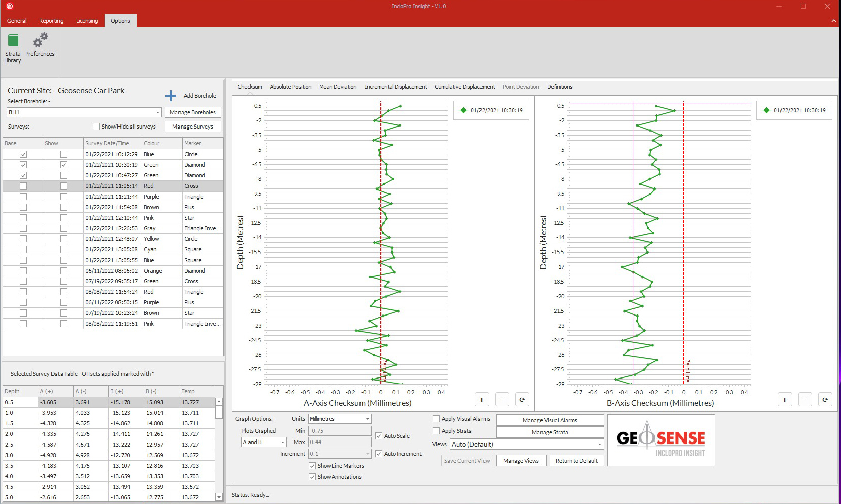Switch to the General ribbon tab
The height and width of the screenshot is (504, 841).
[17, 21]
